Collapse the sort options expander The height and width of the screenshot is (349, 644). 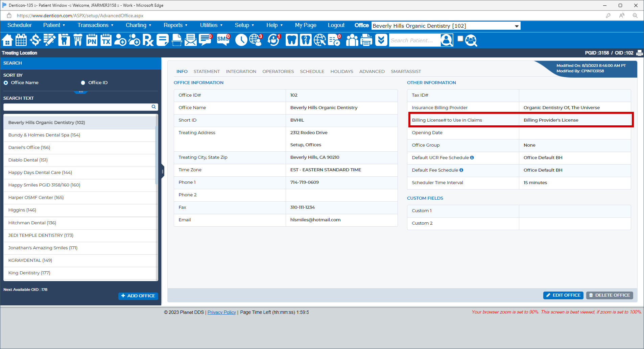80,92
